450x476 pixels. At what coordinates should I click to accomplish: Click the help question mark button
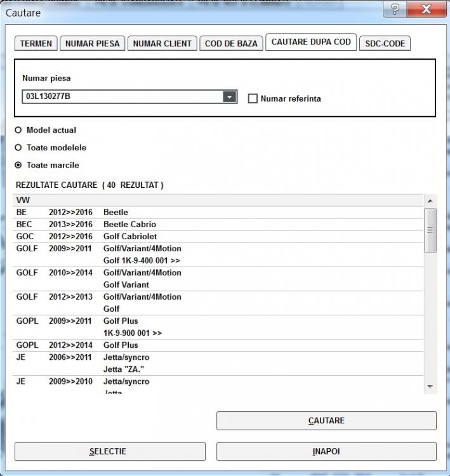coord(395,9)
